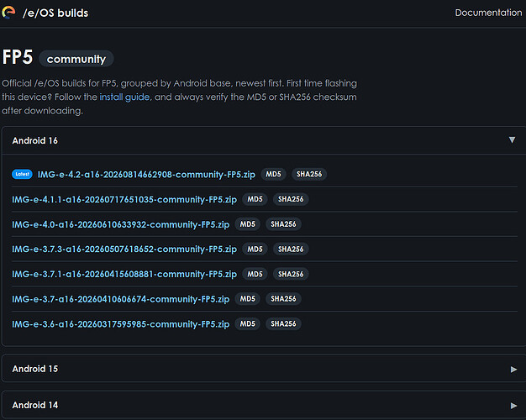Image resolution: width=526 pixels, height=420 pixels.
Task: Click the /e/OS logo icon
Action: point(8,13)
